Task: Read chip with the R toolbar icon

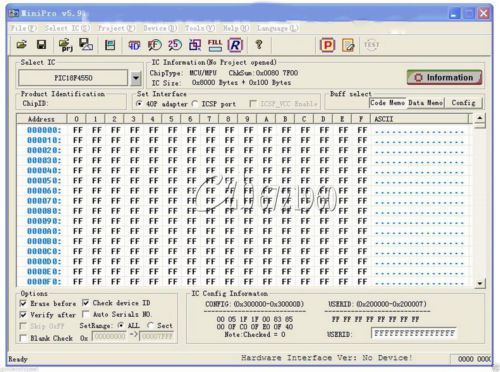Action: pyautogui.click(x=235, y=45)
